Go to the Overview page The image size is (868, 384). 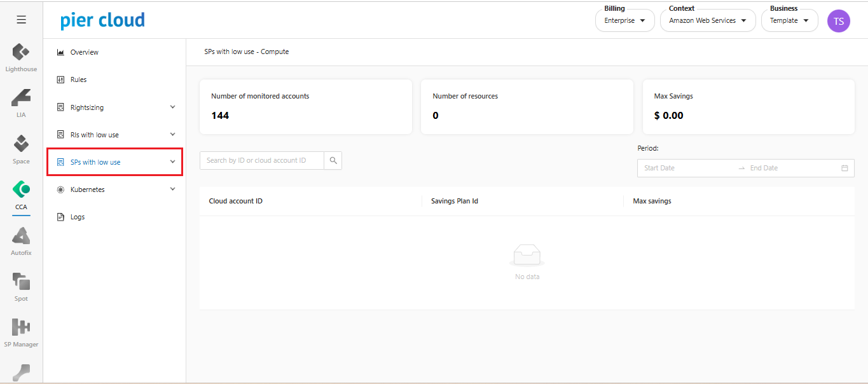click(84, 52)
